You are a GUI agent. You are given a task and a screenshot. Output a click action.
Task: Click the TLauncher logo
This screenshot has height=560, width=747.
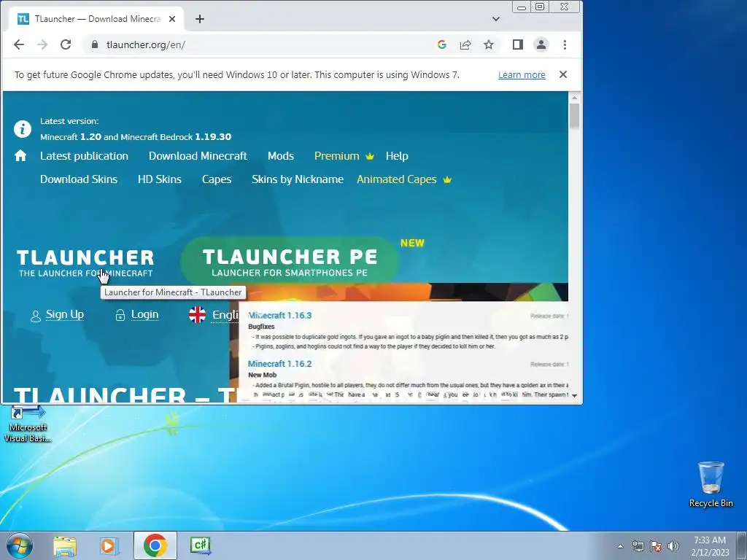86,262
